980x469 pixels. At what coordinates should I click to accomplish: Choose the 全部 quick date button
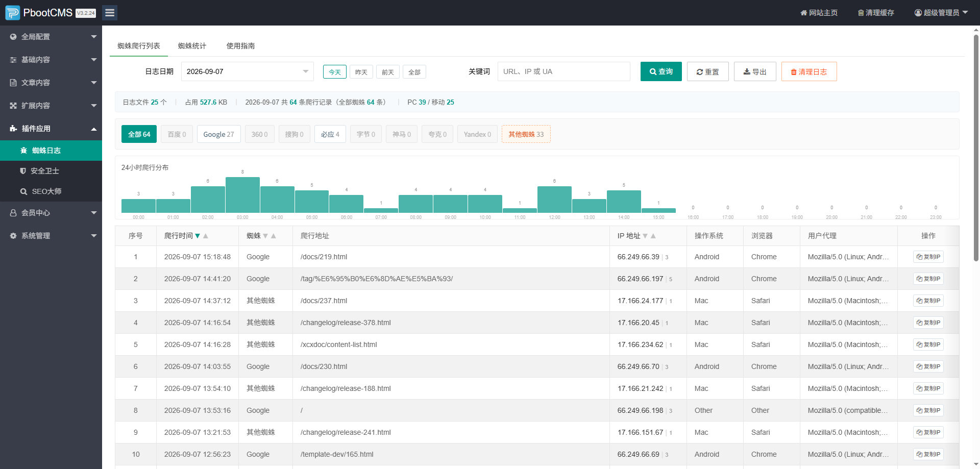[x=414, y=72]
